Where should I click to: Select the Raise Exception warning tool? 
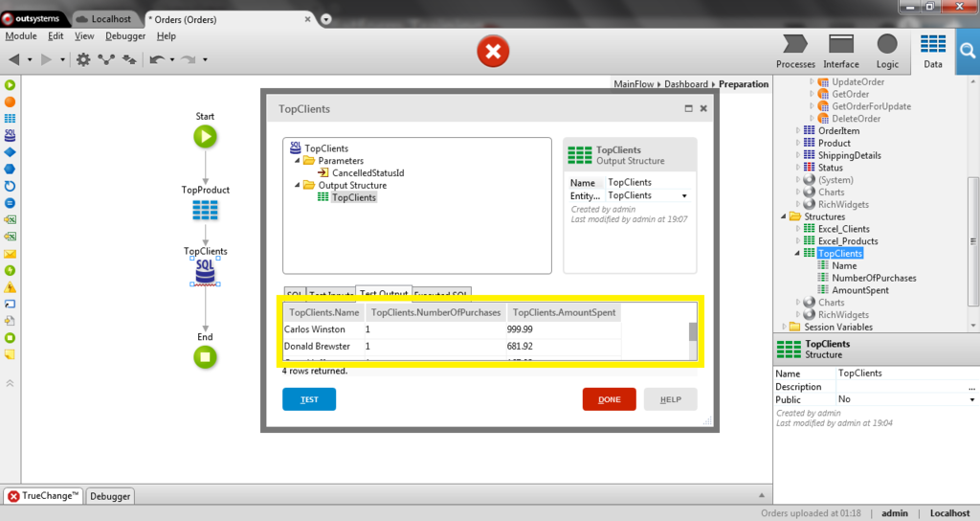(10, 287)
